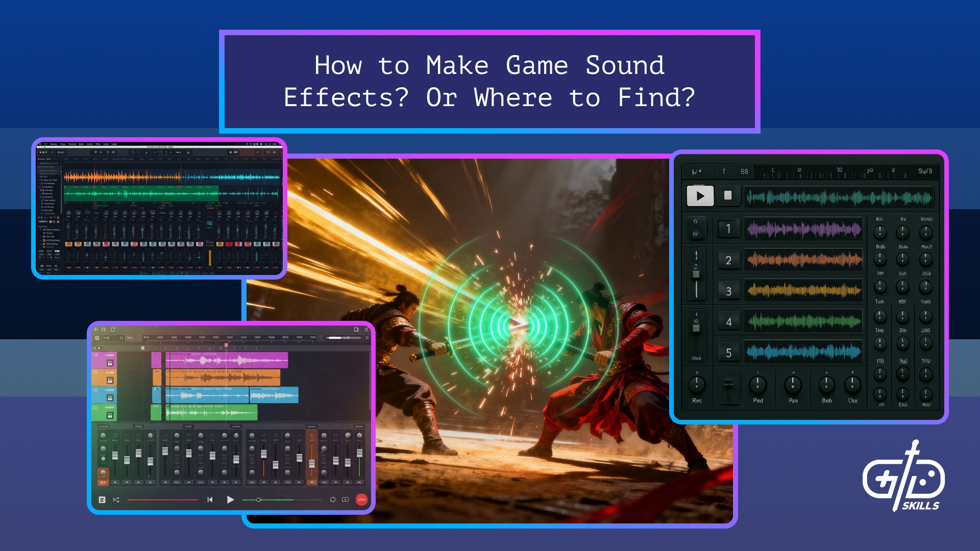Viewport: 980px width, 551px height.
Task: Hit the red STOP button in the transport bar
Action: (x=362, y=499)
